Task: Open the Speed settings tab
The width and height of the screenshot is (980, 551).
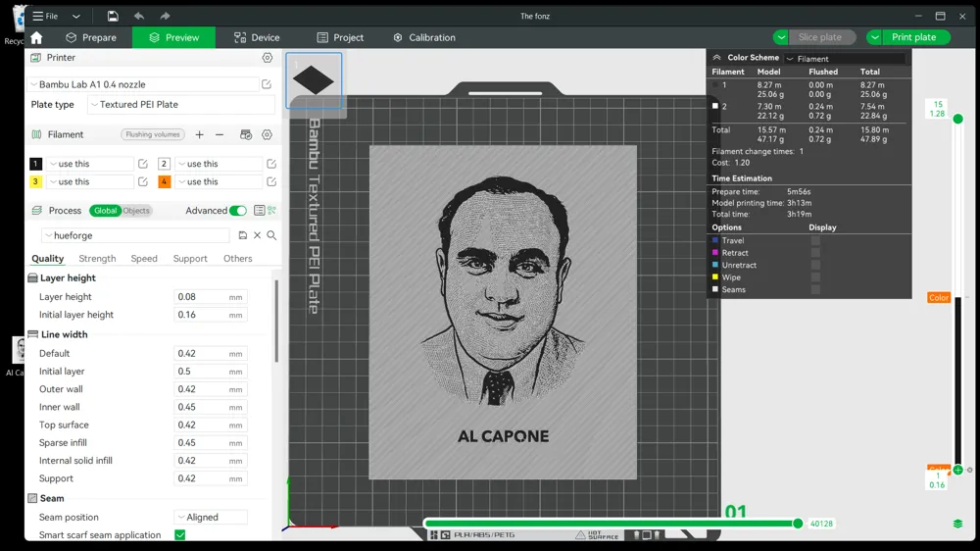Action: [x=144, y=258]
